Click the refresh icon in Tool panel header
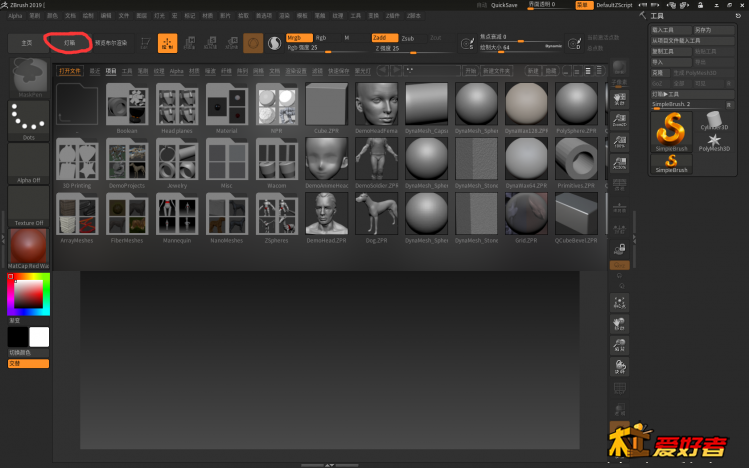 pos(738,16)
